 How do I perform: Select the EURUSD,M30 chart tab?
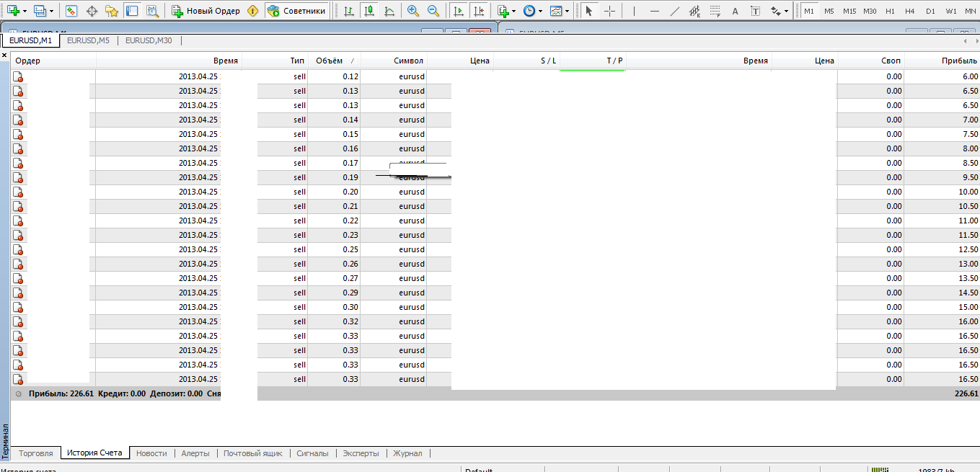(149, 41)
